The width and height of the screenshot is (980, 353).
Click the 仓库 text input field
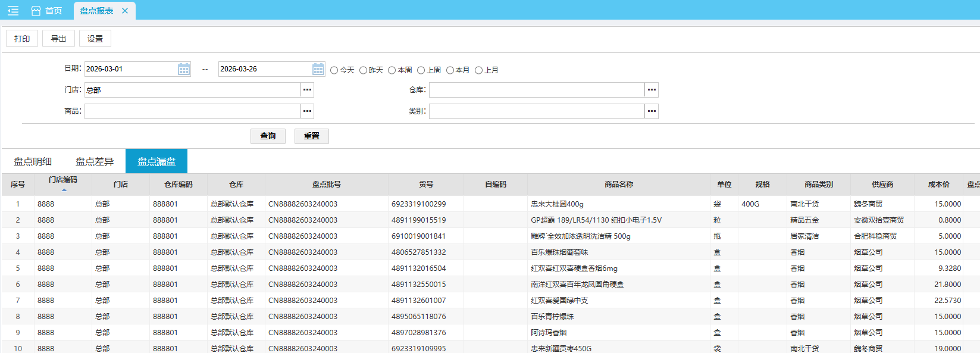(x=536, y=90)
